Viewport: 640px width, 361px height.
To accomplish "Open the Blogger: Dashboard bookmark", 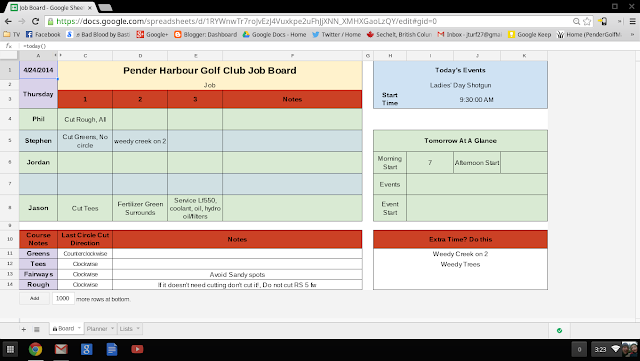I will [205, 34].
